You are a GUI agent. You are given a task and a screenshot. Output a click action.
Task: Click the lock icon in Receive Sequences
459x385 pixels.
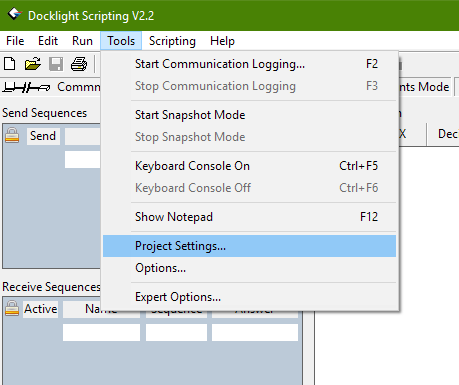tap(12, 308)
